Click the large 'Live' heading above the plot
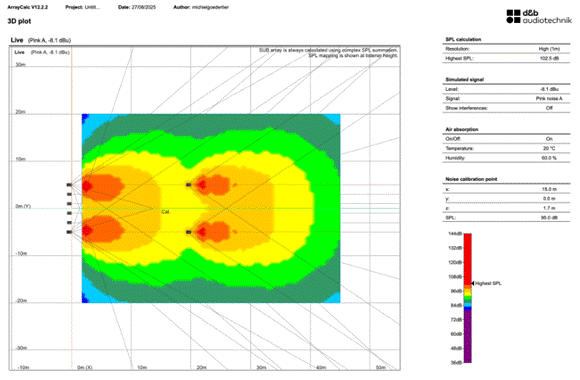Image resolution: width=580 pixels, height=380 pixels. click(17, 40)
